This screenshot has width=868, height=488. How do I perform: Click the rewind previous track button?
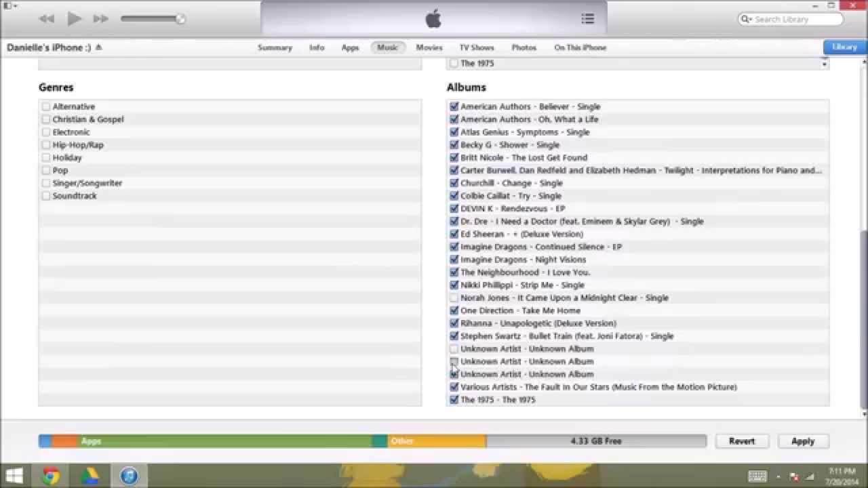46,19
